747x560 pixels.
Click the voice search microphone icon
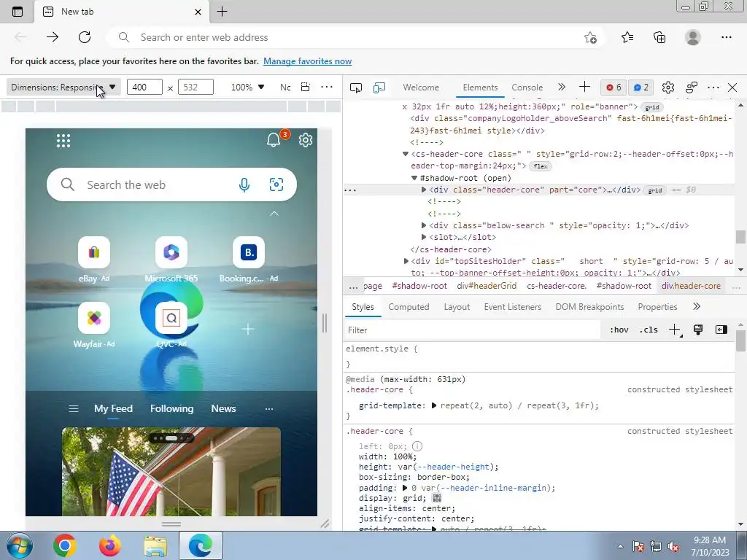244,184
